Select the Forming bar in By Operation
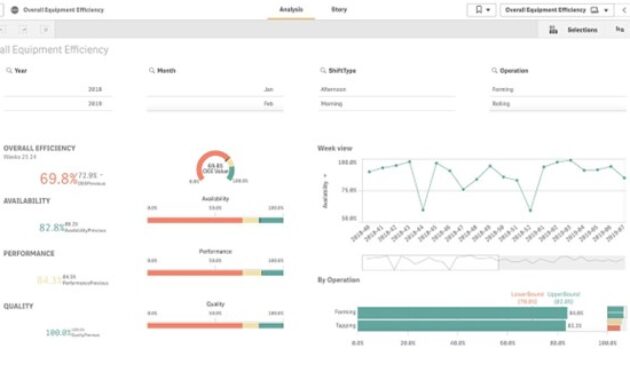 462,313
